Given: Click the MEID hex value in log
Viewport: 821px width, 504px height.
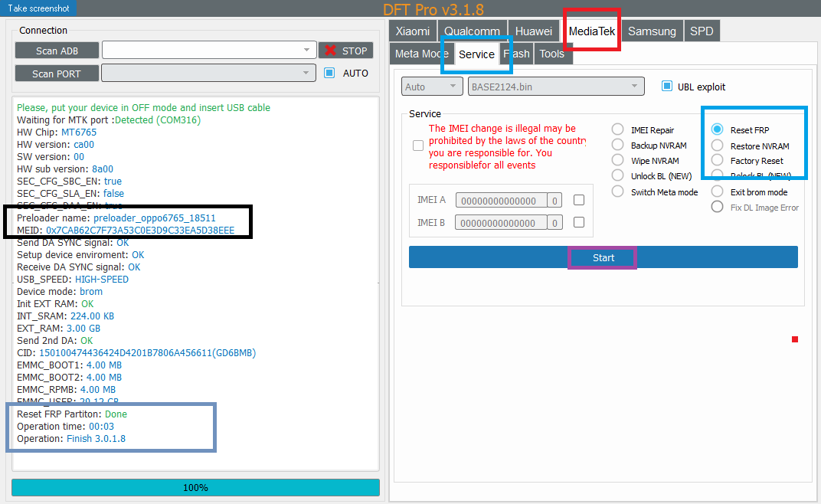Looking at the screenshot, I should [x=140, y=230].
